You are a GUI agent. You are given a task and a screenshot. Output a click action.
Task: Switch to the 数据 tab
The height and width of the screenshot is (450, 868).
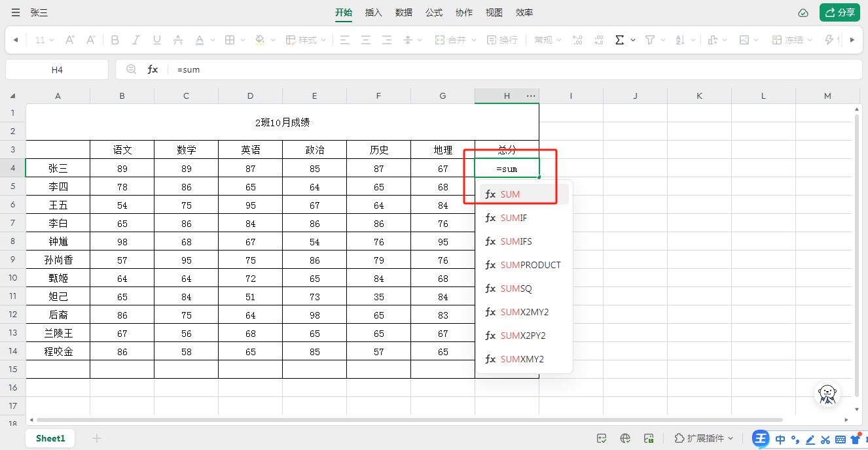pyautogui.click(x=404, y=12)
